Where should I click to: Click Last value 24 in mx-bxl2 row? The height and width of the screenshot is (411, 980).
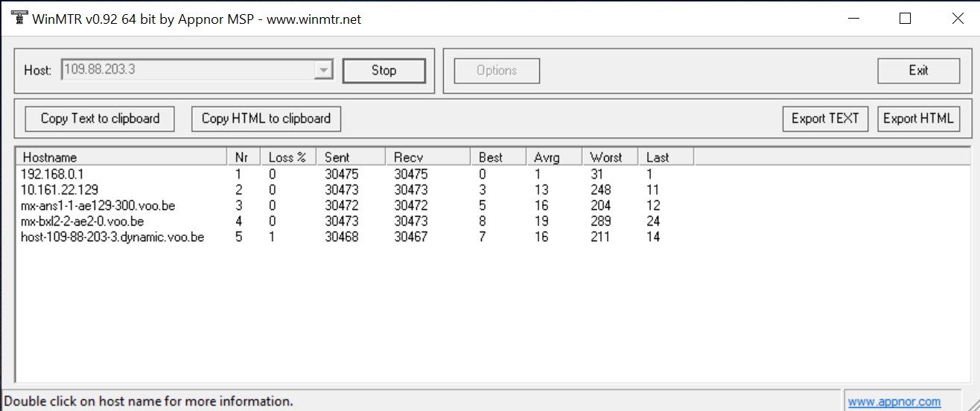(x=653, y=221)
